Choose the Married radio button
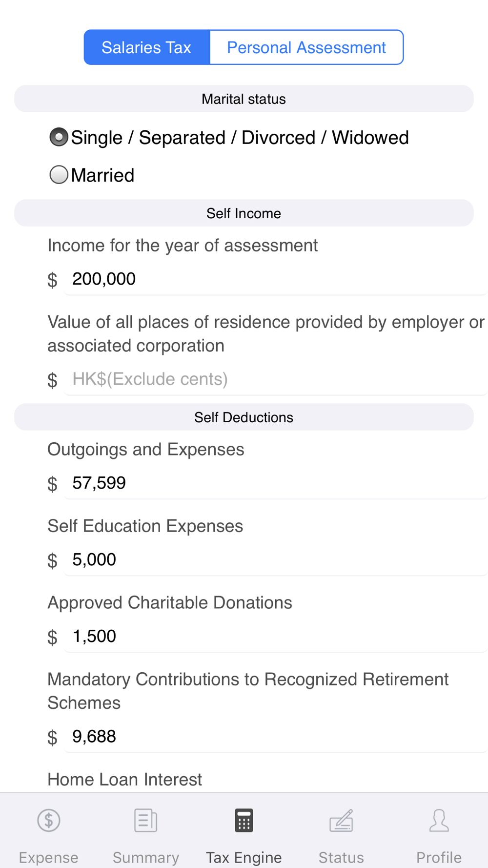Screen dimensions: 488x868 (59, 175)
